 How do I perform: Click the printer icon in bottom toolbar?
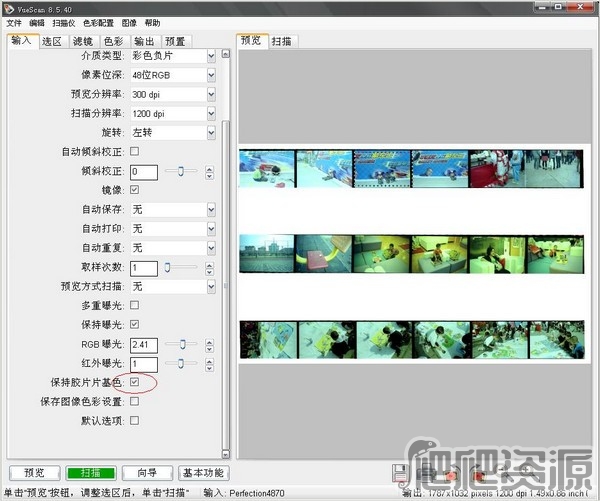425,473
